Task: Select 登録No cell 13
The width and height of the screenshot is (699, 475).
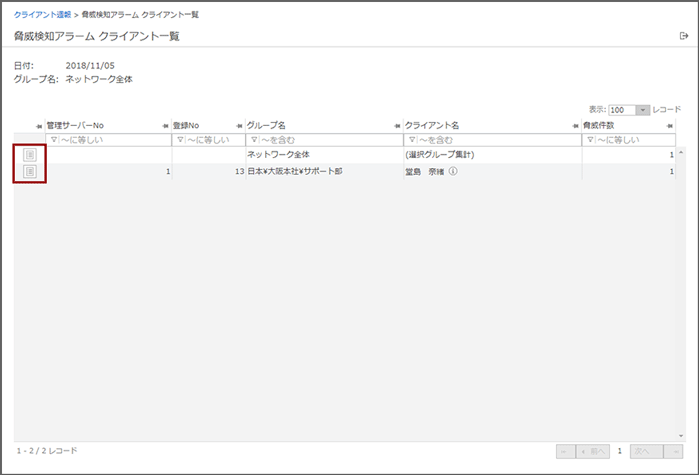Action: click(240, 172)
